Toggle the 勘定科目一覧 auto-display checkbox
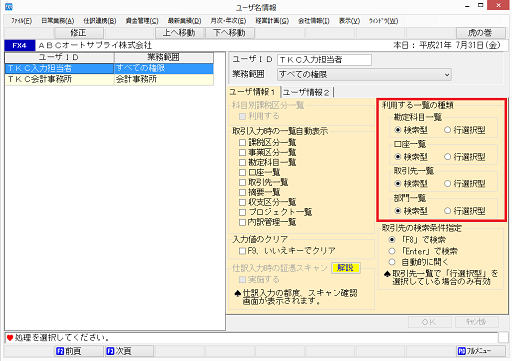Screen dimensions: 512x361 (242, 163)
